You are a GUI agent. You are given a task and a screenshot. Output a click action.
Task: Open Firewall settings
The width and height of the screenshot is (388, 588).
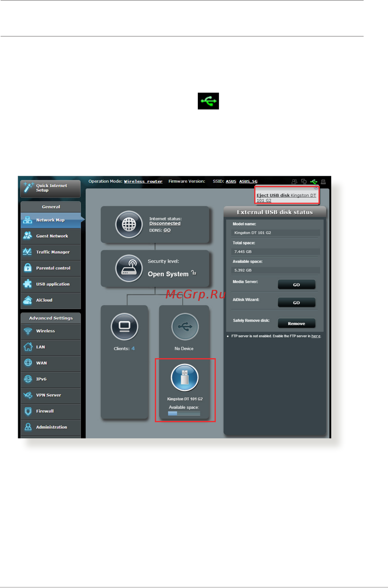pyautogui.click(x=51, y=412)
